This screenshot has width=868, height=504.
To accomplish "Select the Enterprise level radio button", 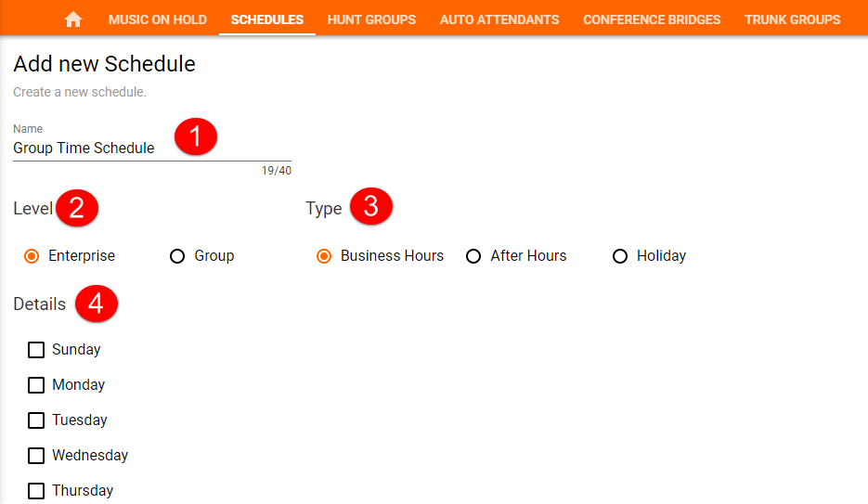I will (32, 256).
